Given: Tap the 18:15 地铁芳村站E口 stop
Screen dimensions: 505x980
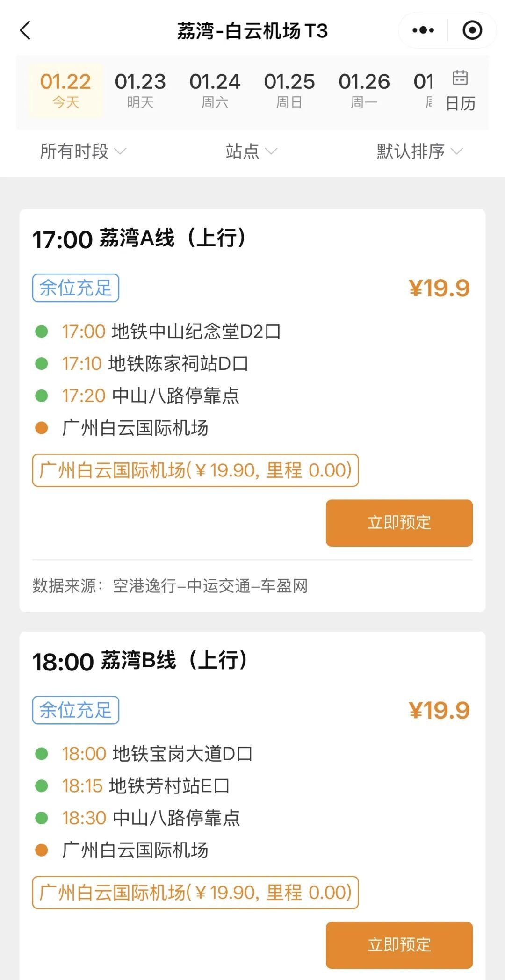Looking at the screenshot, I should pos(146,786).
